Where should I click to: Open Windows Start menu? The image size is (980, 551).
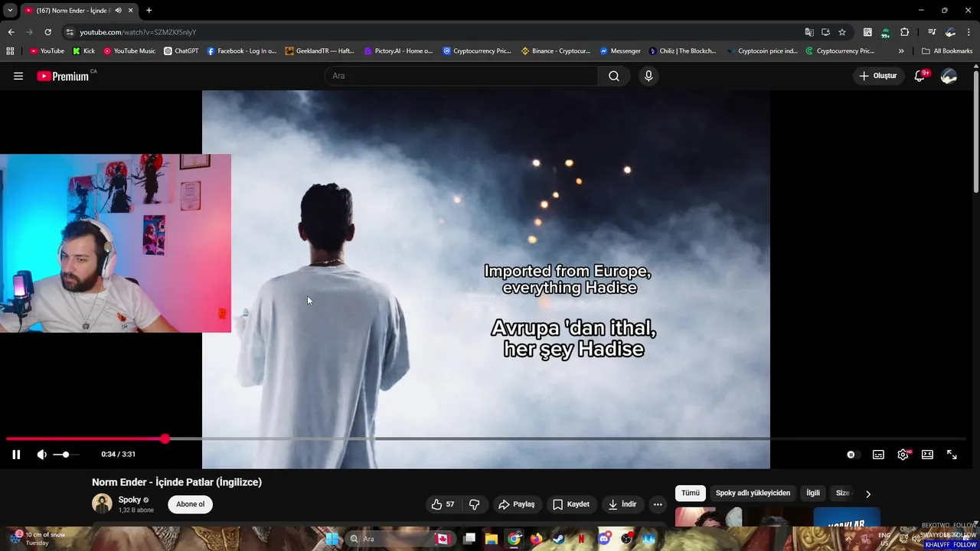[332, 539]
